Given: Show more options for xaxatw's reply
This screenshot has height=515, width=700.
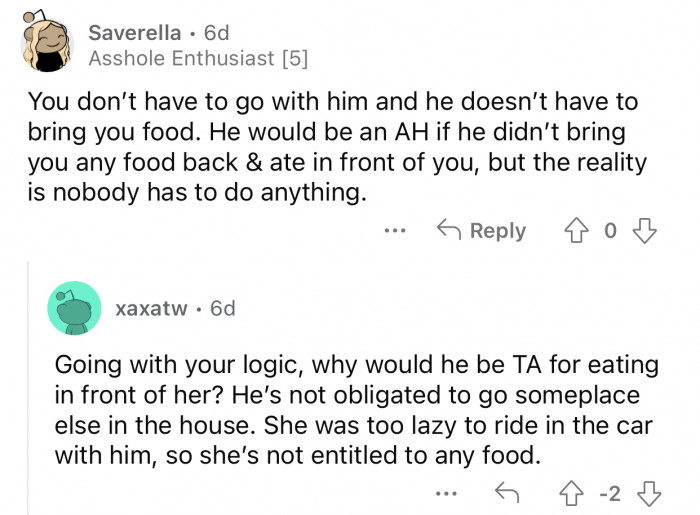Looking at the screenshot, I should [x=447, y=492].
